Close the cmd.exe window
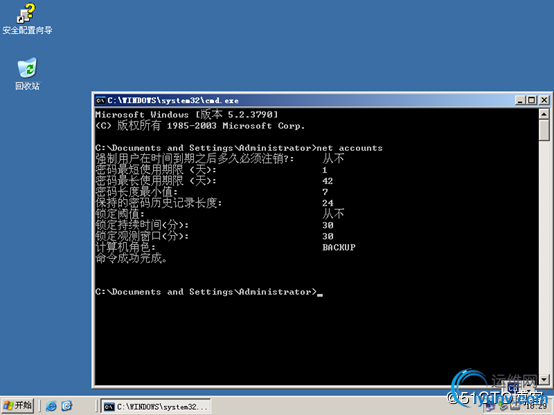 (544, 100)
